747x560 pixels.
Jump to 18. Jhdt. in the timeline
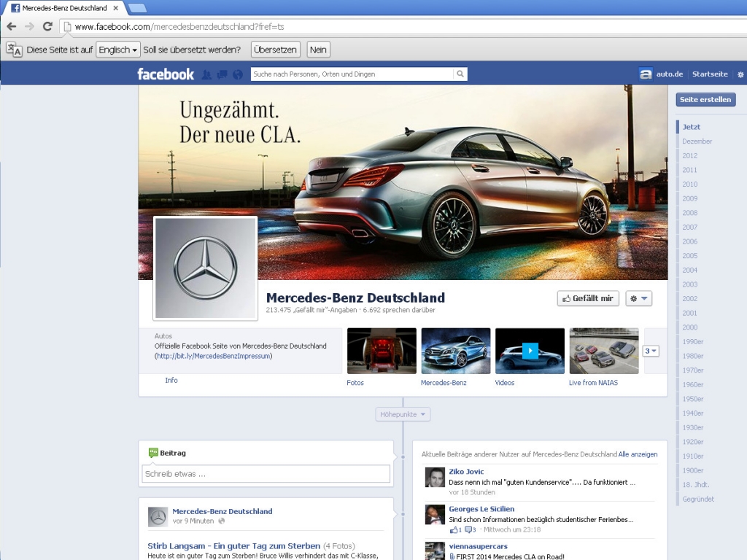695,484
